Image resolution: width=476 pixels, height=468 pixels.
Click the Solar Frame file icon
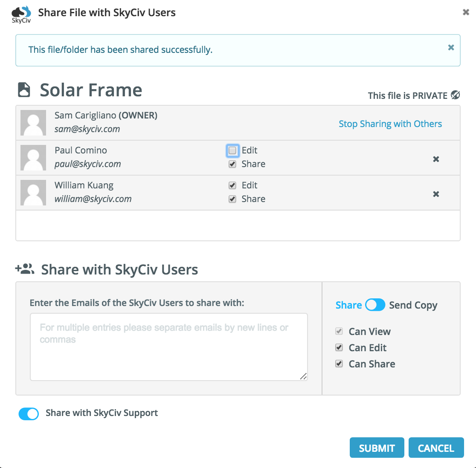24,90
